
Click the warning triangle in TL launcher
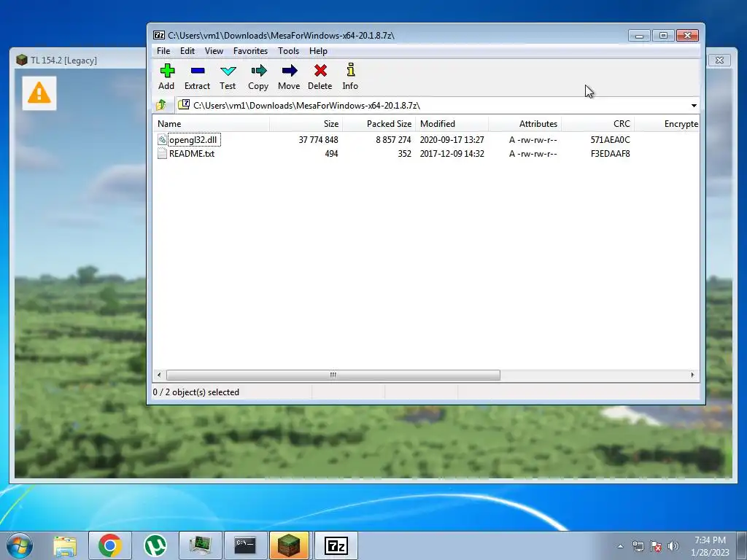39,93
